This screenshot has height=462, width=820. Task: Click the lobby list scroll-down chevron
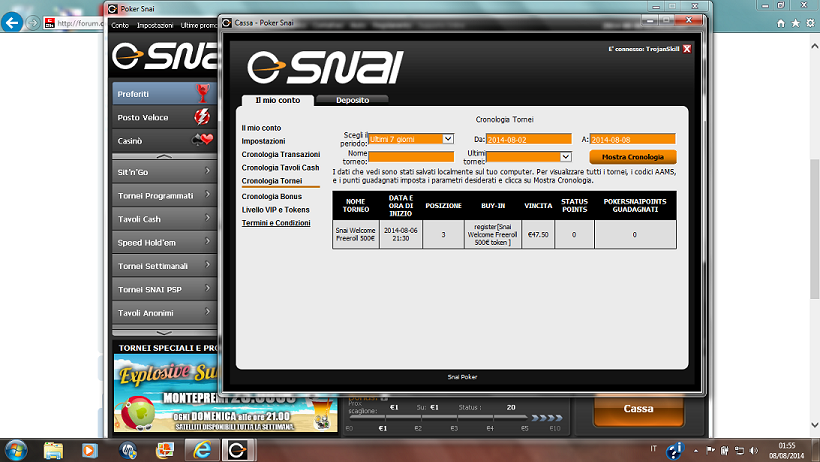(164, 332)
